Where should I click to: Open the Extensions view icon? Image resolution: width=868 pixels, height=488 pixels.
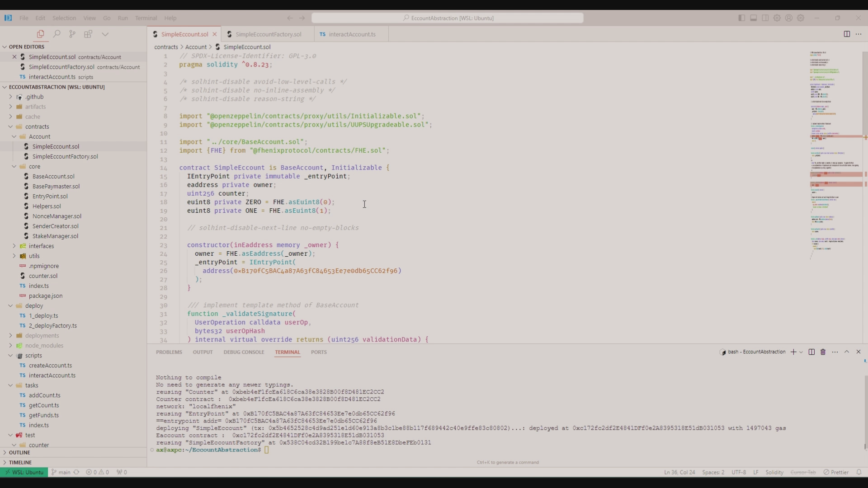(88, 34)
